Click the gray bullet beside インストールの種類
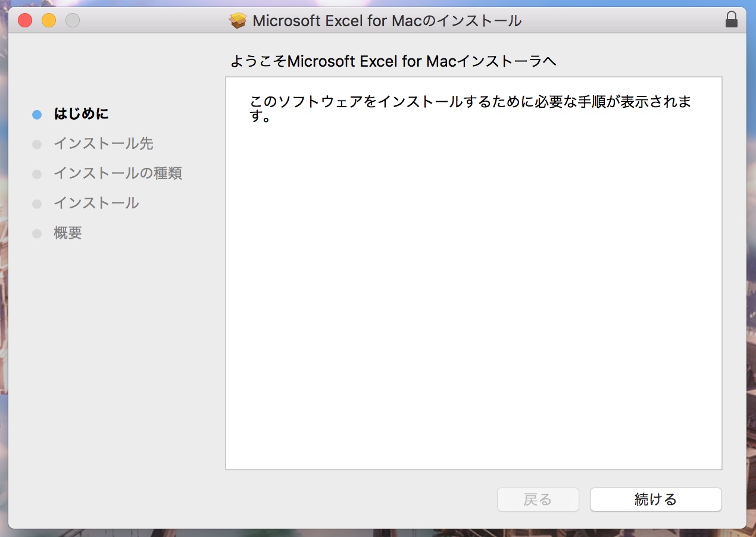Viewport: 756px width, 537px height. point(37,174)
